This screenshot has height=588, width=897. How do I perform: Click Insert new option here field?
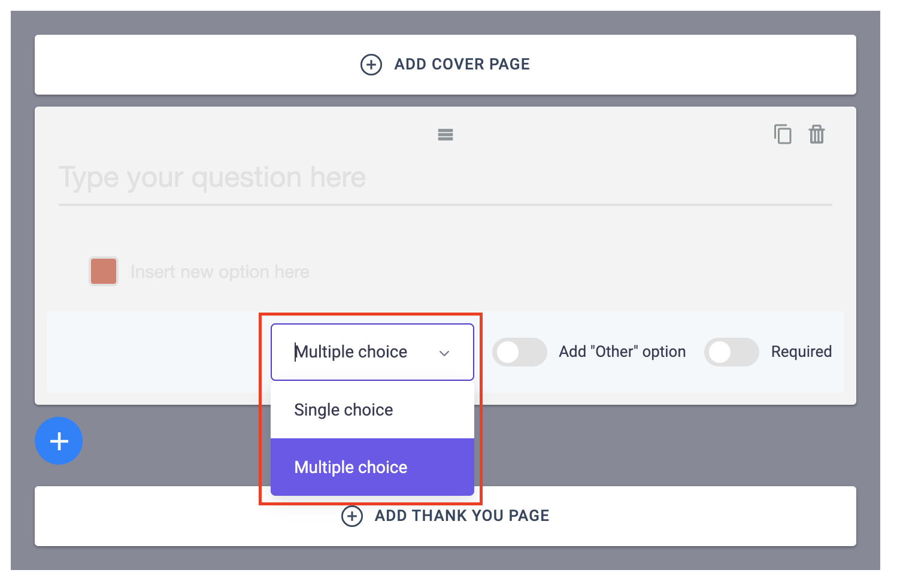pos(220,272)
